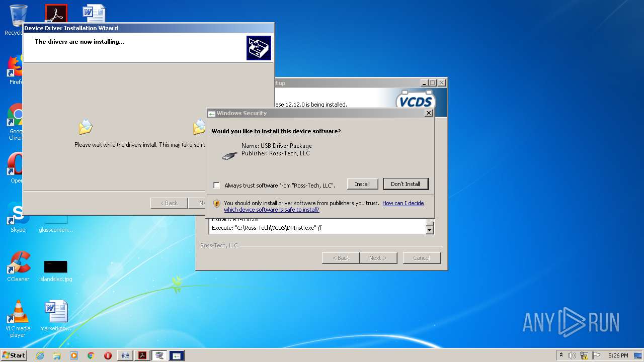Open the Windows Start menu
The image size is (644, 362).
14,355
